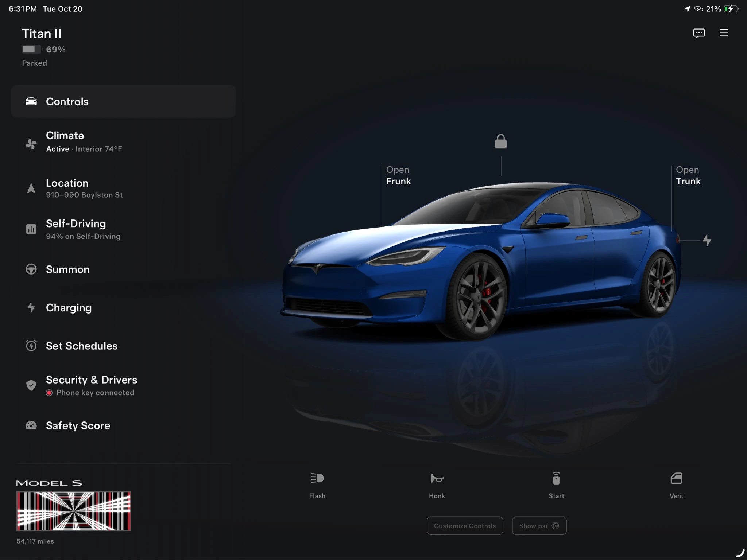Open the messages chat bubble icon
Image resolution: width=747 pixels, height=560 pixels.
tap(699, 33)
